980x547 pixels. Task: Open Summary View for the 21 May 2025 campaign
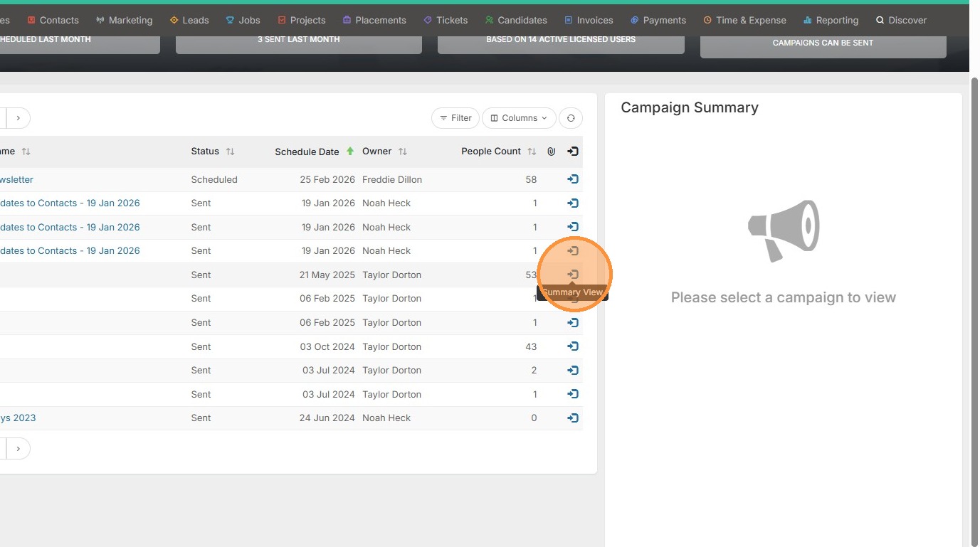click(x=572, y=275)
